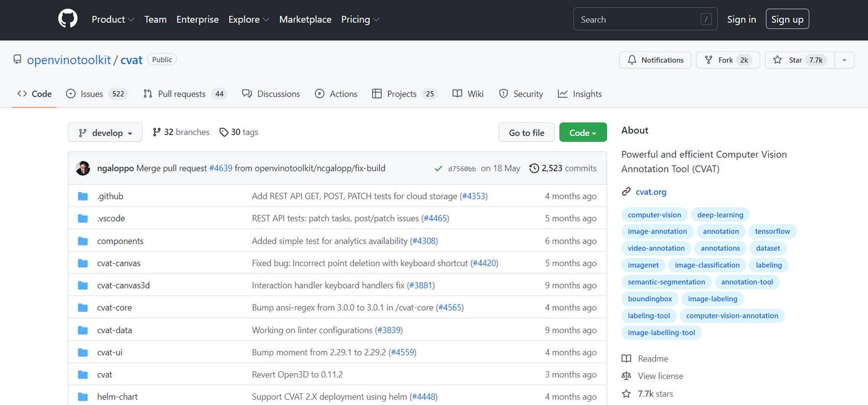Click the star icon beside 7.7k stars

pyautogui.click(x=626, y=394)
